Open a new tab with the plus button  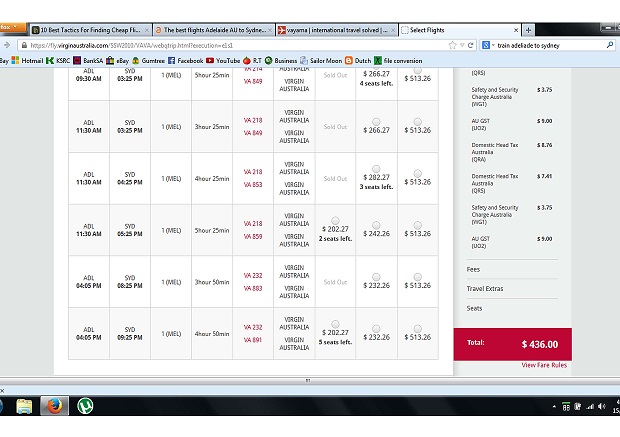[x=528, y=30]
